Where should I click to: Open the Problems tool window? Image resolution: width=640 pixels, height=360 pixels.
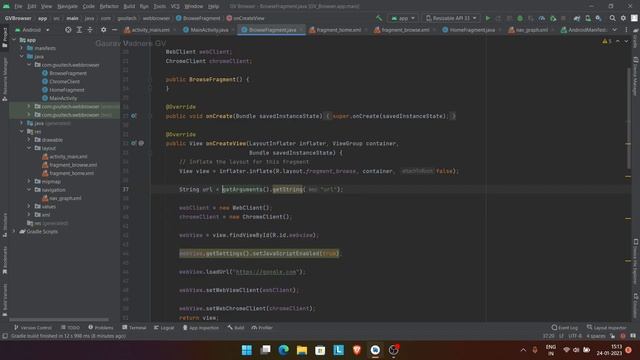tap(100, 327)
